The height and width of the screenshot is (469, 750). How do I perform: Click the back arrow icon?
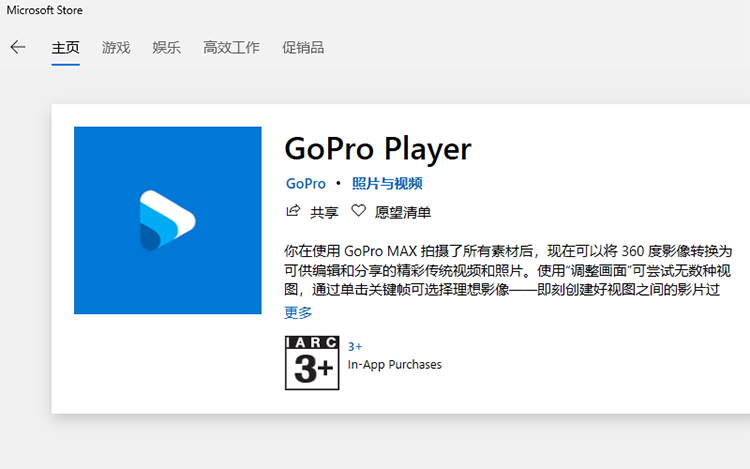point(18,47)
